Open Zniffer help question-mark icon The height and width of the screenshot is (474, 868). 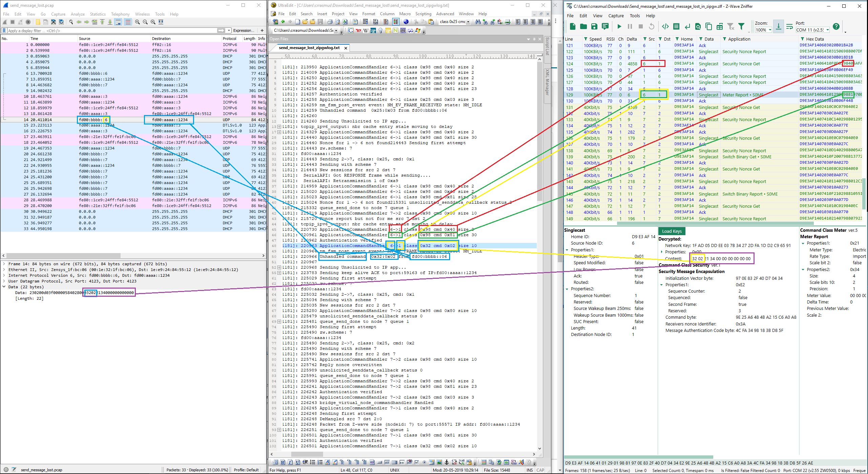836,26
